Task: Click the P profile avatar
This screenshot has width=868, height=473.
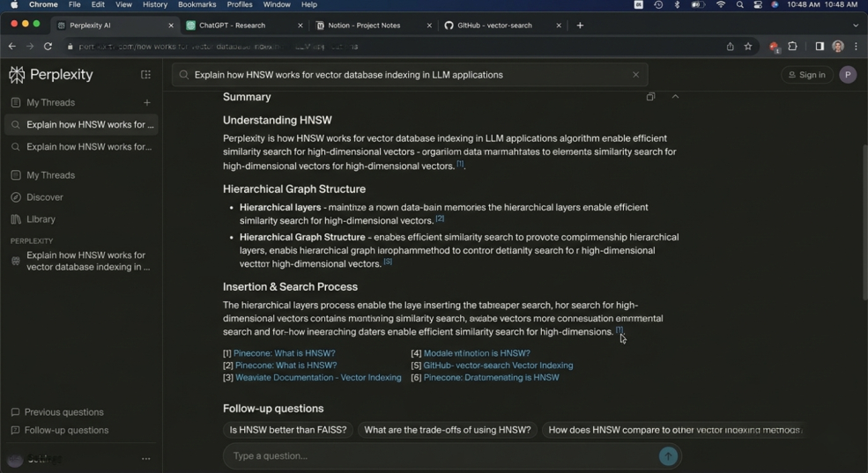Action: pos(848,75)
